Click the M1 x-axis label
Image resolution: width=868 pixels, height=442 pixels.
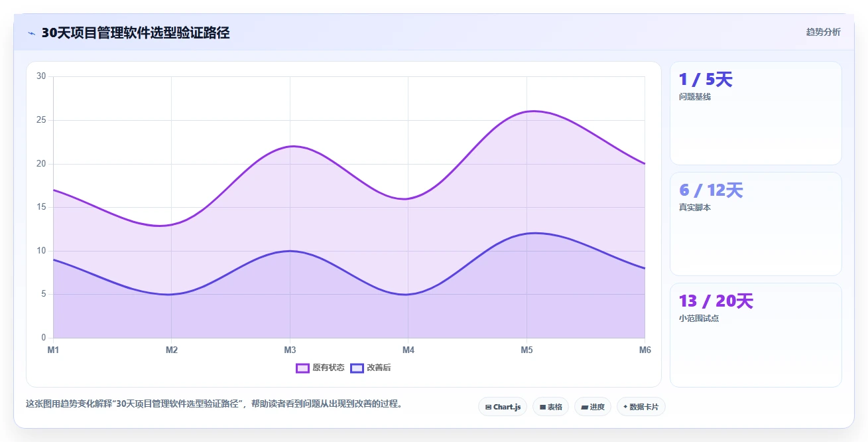pos(53,350)
